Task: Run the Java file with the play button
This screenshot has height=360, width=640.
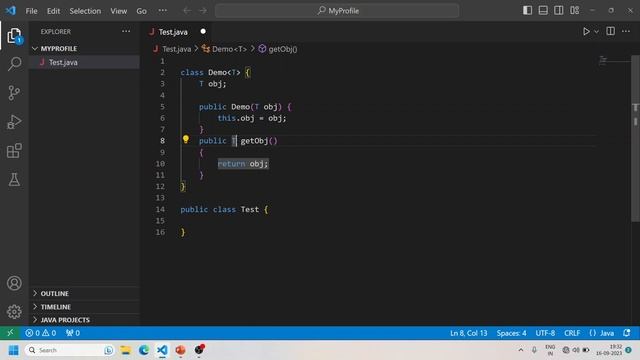Action: tap(586, 31)
